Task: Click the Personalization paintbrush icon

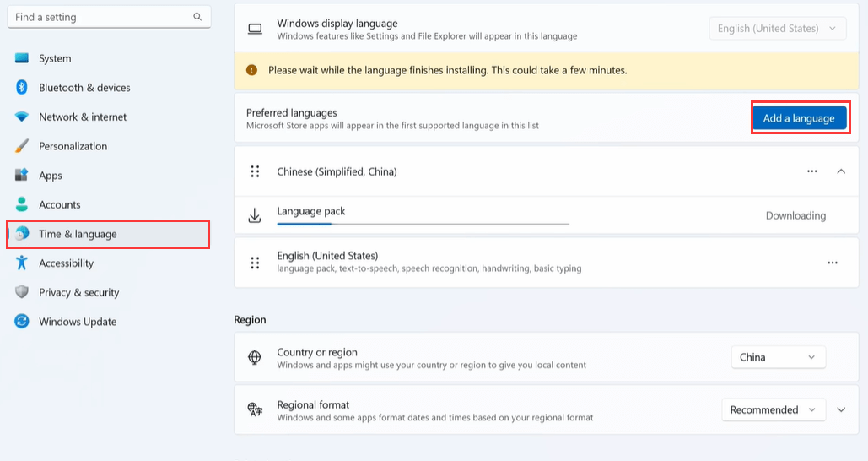Action: [x=22, y=146]
